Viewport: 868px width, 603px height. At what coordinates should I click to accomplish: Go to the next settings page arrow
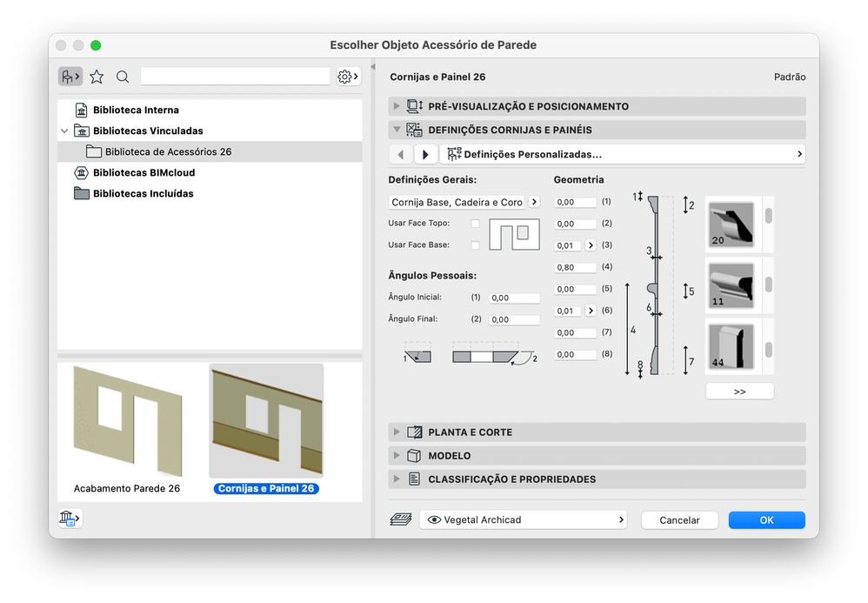pyautogui.click(x=425, y=155)
